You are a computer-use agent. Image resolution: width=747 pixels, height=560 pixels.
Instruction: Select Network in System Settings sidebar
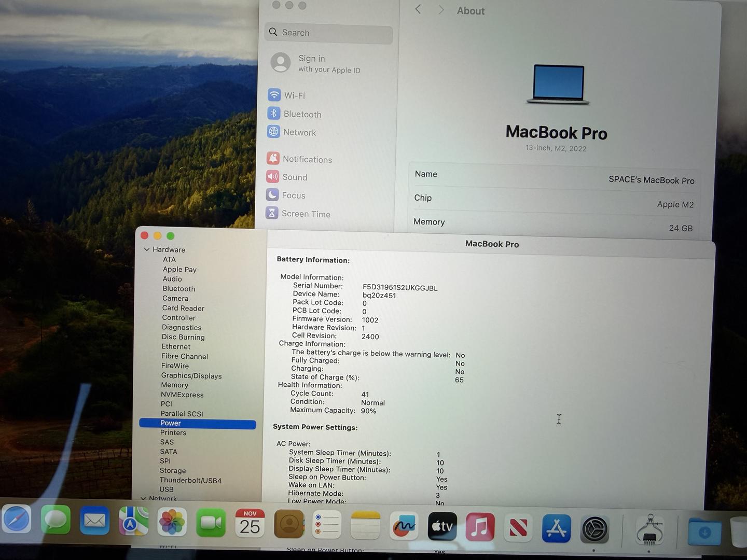[x=299, y=133]
